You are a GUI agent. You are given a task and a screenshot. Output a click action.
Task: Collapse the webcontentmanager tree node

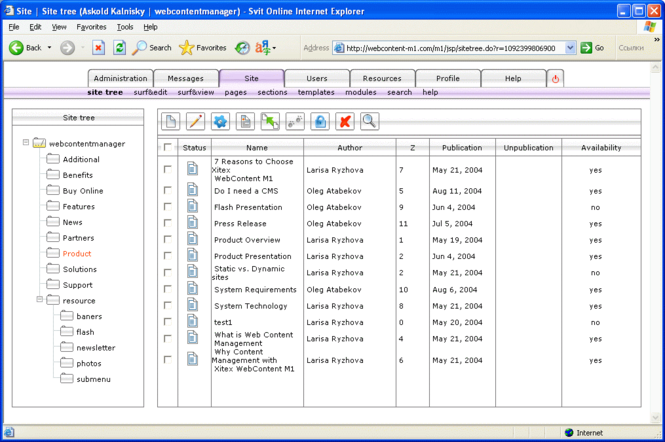click(x=26, y=143)
